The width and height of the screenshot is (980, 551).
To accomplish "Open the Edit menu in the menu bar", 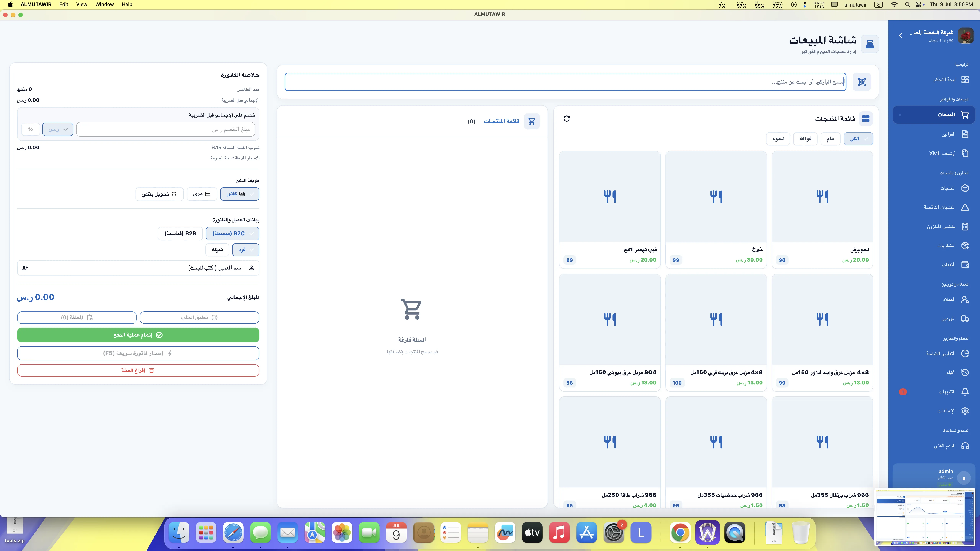I will click(x=64, y=5).
